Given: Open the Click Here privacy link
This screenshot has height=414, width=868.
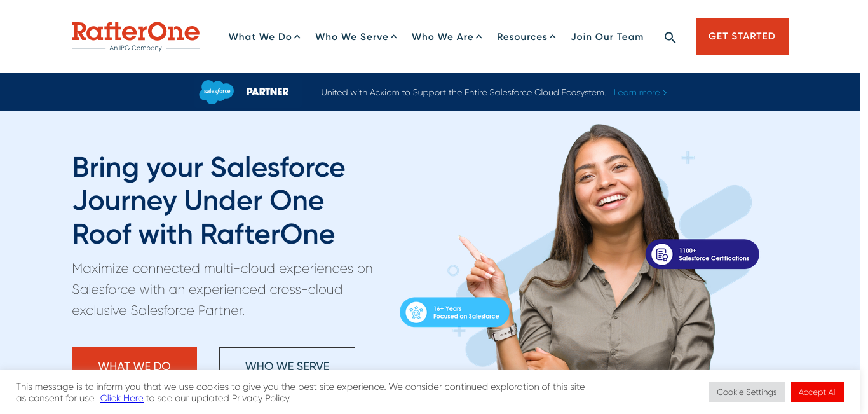Looking at the screenshot, I should click(121, 398).
